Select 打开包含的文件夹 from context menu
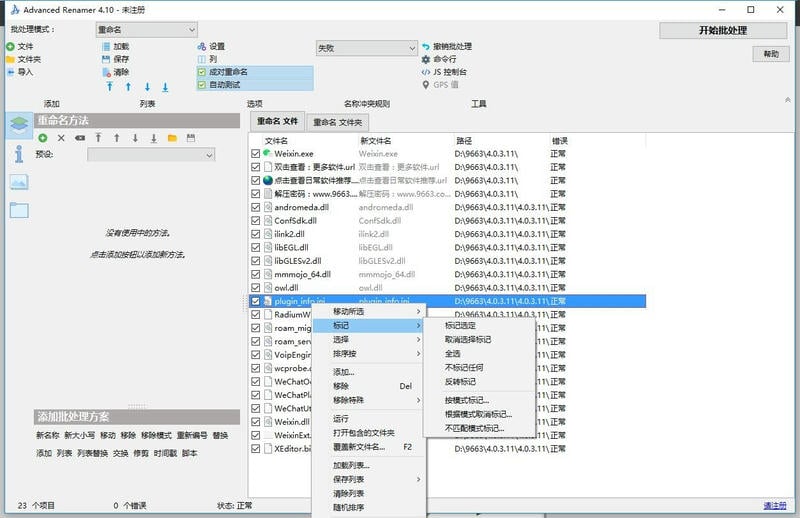Viewport: 800px width, 518px height. 363,433
